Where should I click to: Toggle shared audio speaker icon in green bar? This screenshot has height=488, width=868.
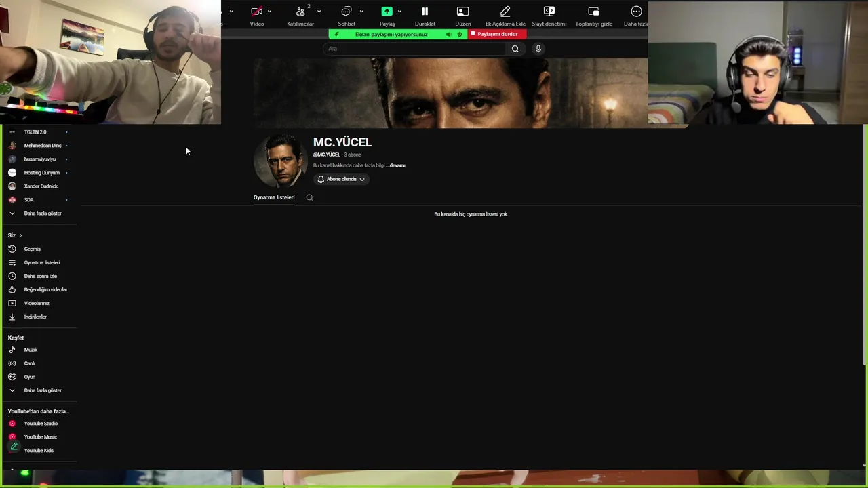pyautogui.click(x=448, y=35)
